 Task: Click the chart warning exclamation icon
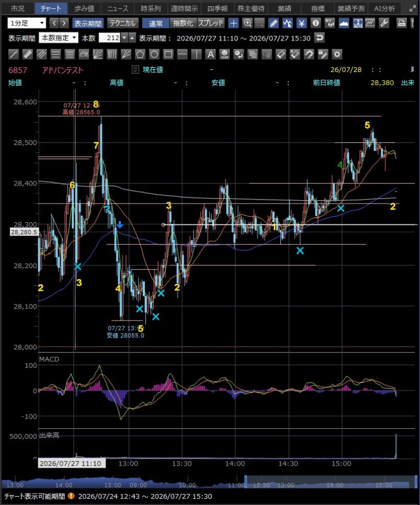(71, 496)
